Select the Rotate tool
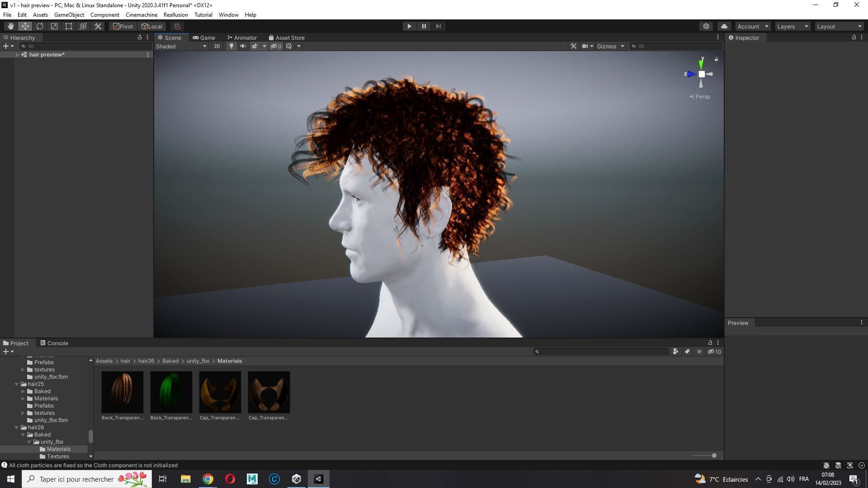 click(x=40, y=26)
